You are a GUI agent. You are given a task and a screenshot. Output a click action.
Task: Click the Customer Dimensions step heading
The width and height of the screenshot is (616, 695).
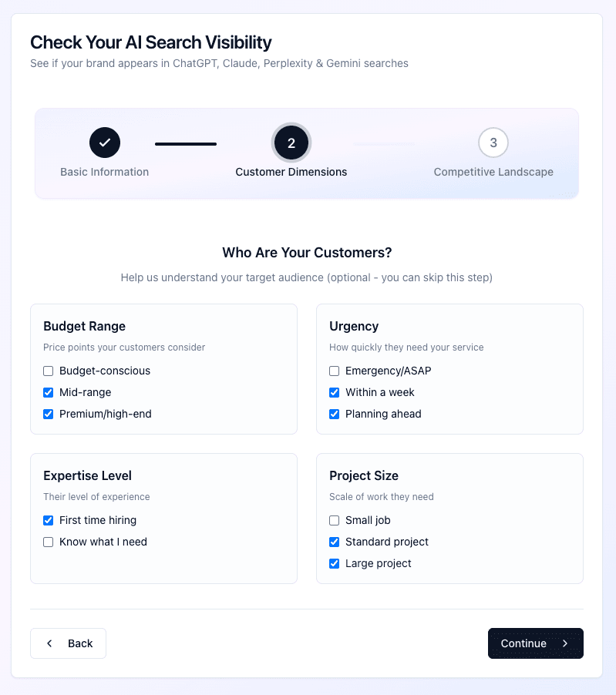[x=291, y=172]
